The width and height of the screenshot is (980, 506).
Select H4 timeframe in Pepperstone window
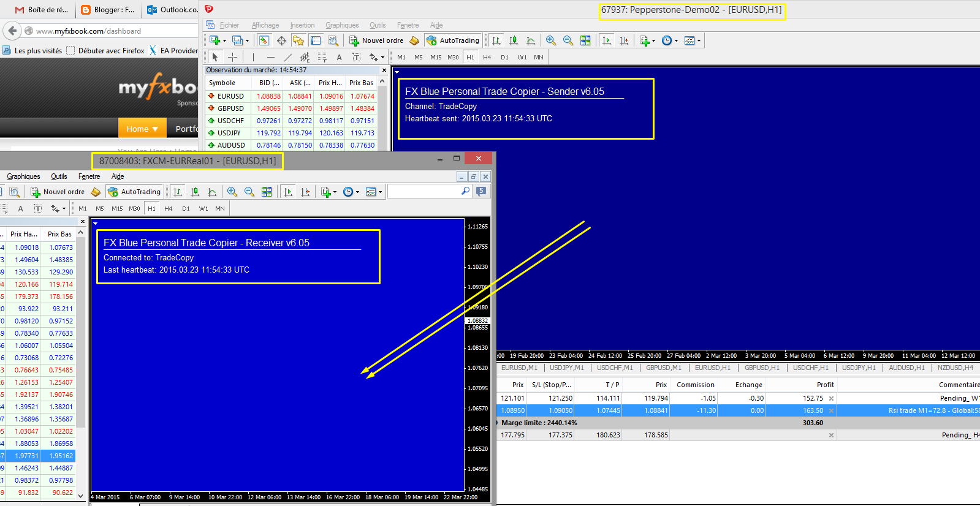point(487,57)
